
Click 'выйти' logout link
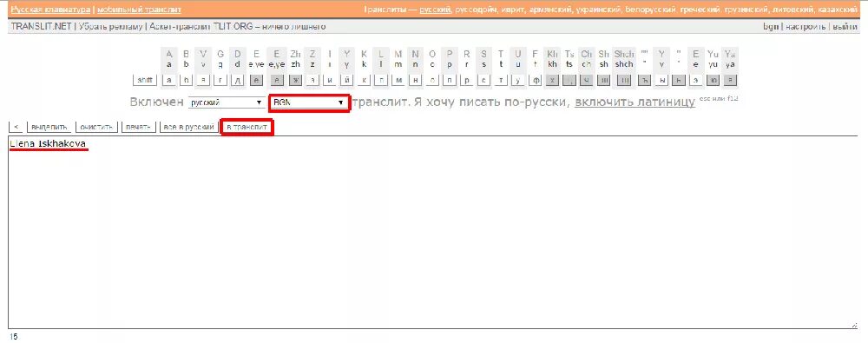pyautogui.click(x=845, y=27)
